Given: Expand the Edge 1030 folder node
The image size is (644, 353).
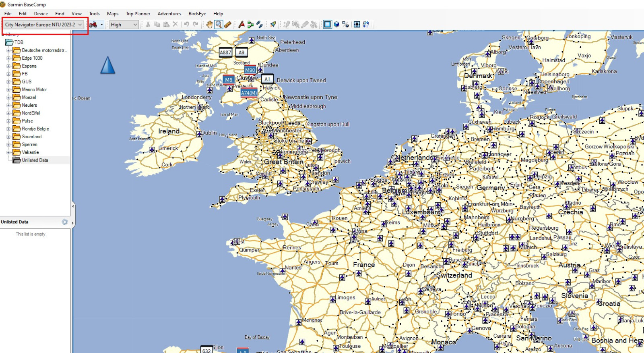Looking at the screenshot, I should (8, 58).
